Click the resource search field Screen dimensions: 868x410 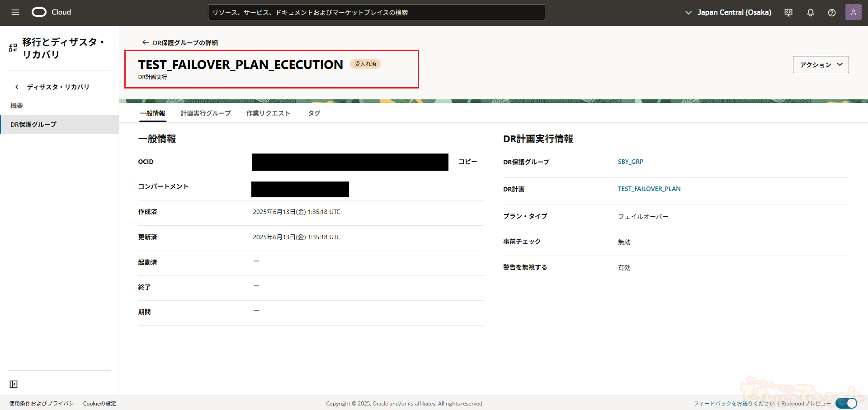point(377,12)
